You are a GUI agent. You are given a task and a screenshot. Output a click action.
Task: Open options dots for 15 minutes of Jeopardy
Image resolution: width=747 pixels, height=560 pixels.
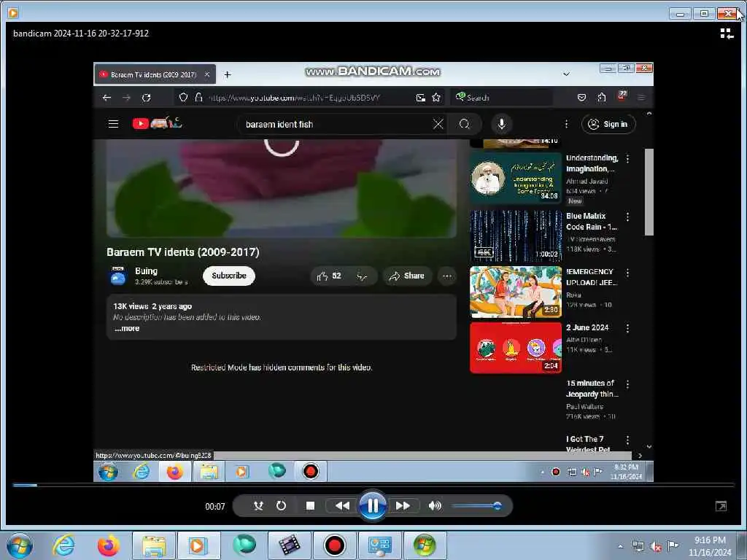click(x=627, y=384)
